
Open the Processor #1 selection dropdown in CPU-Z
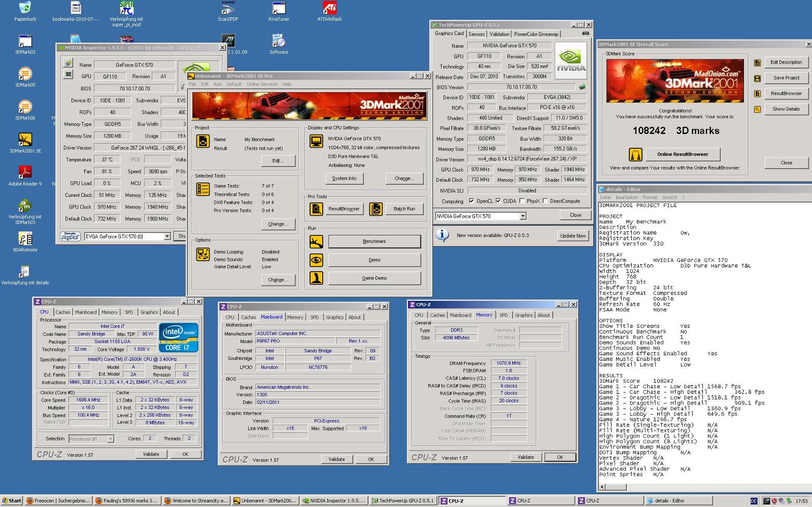pyautogui.click(x=110, y=438)
